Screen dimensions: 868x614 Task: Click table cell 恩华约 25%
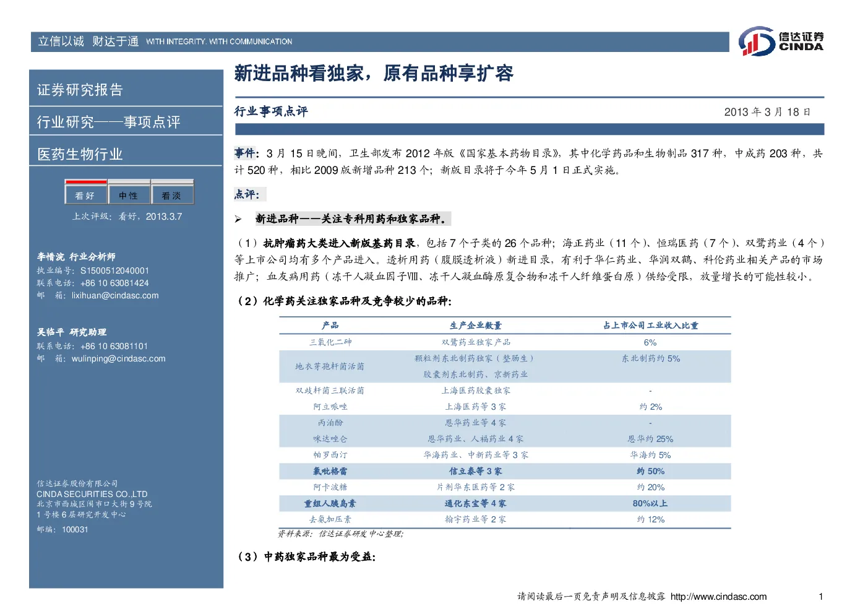pyautogui.click(x=651, y=439)
